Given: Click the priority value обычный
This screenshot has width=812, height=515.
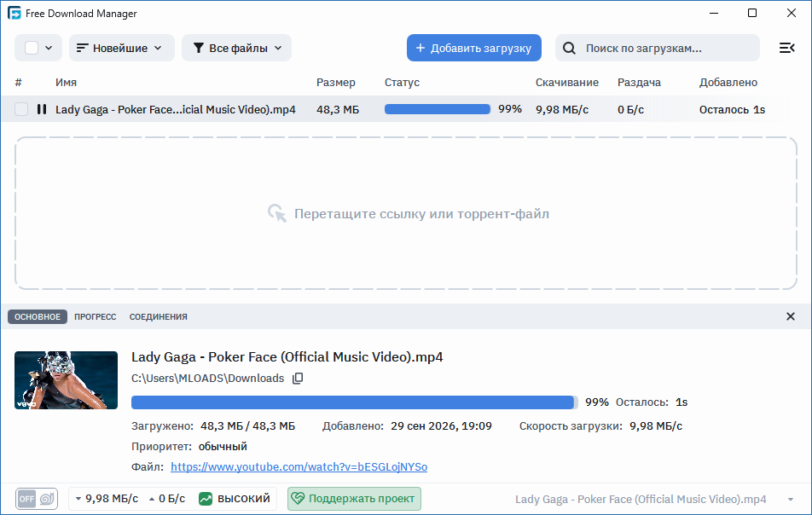Looking at the screenshot, I should [x=223, y=446].
